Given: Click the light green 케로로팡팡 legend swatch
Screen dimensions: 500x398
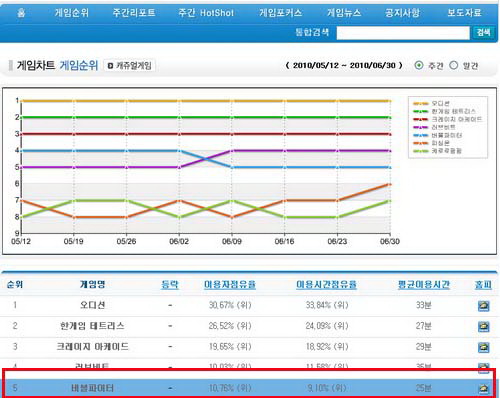Looking at the screenshot, I should coord(421,151).
